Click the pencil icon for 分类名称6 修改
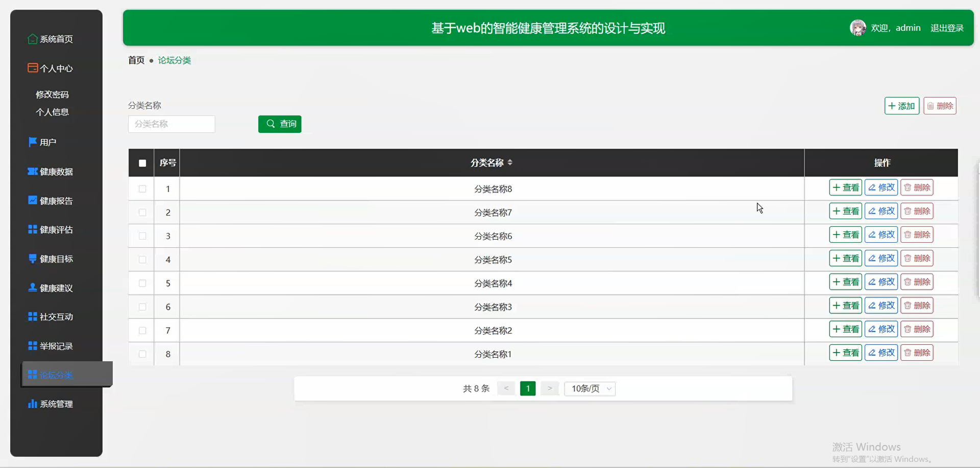 (x=872, y=235)
